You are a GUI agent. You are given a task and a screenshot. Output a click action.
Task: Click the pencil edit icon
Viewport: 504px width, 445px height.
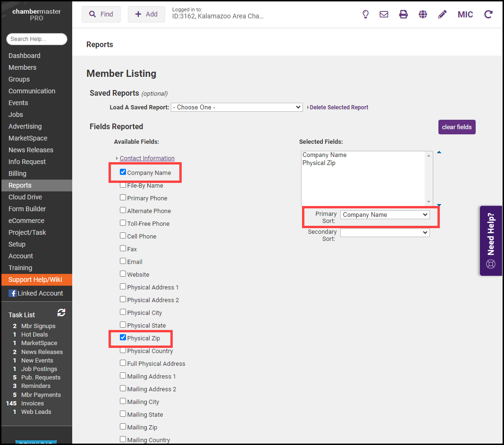tap(442, 14)
